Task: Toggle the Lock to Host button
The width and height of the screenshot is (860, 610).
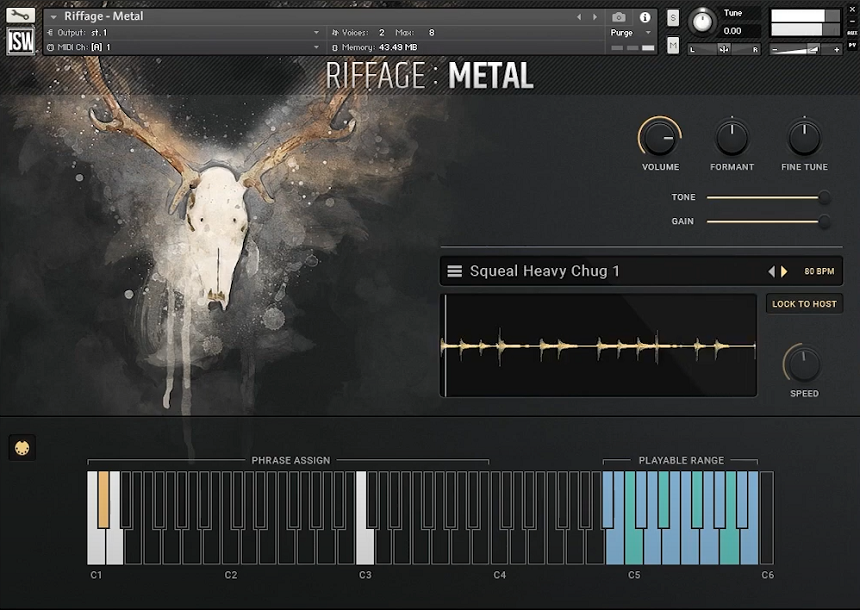Action: point(804,304)
